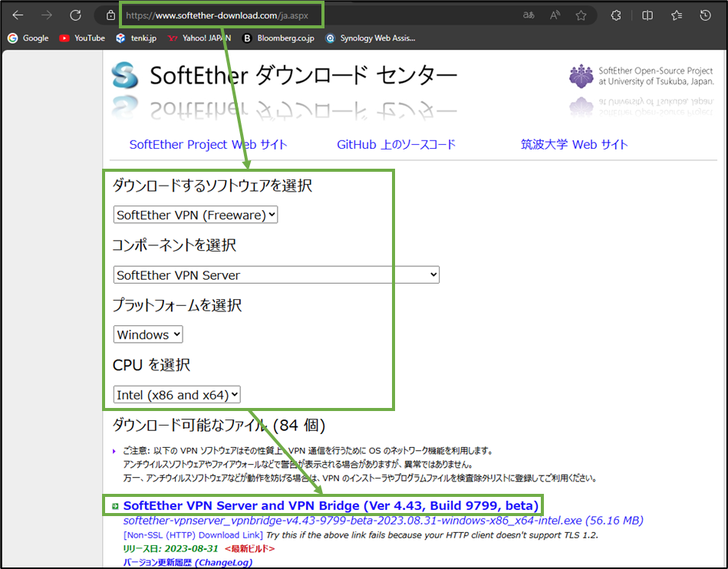Open the Yahoo! JAPAN bookmark

(199, 38)
